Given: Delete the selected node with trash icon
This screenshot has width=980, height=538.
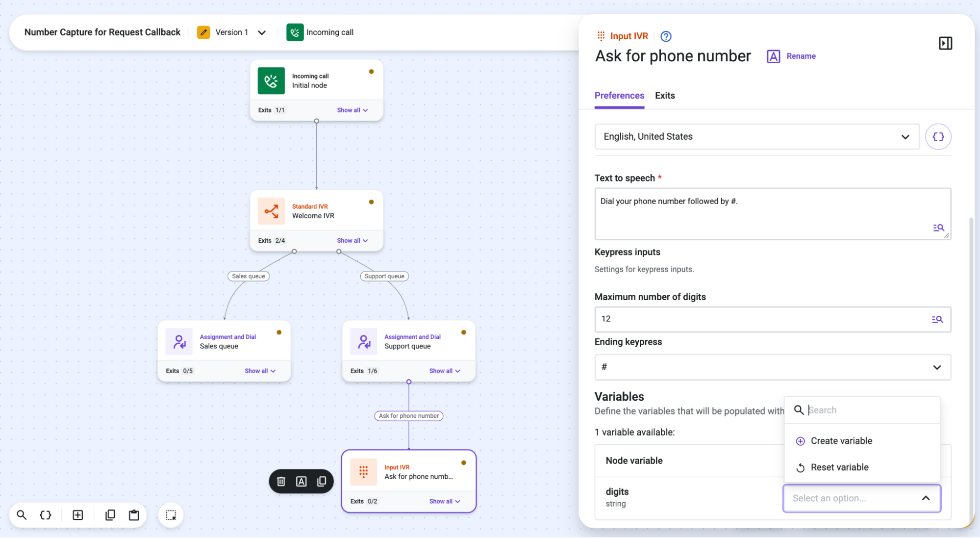Looking at the screenshot, I should [281, 482].
